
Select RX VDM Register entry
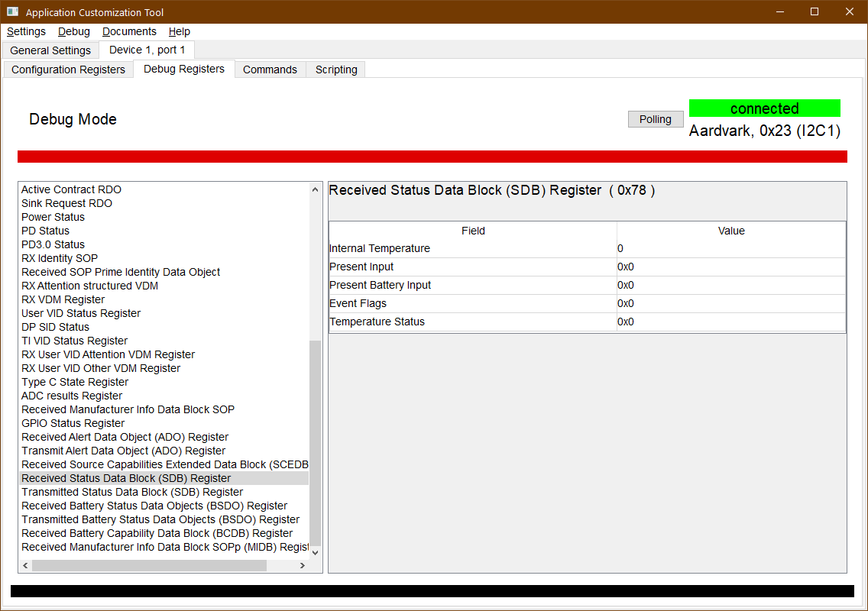[164, 299]
